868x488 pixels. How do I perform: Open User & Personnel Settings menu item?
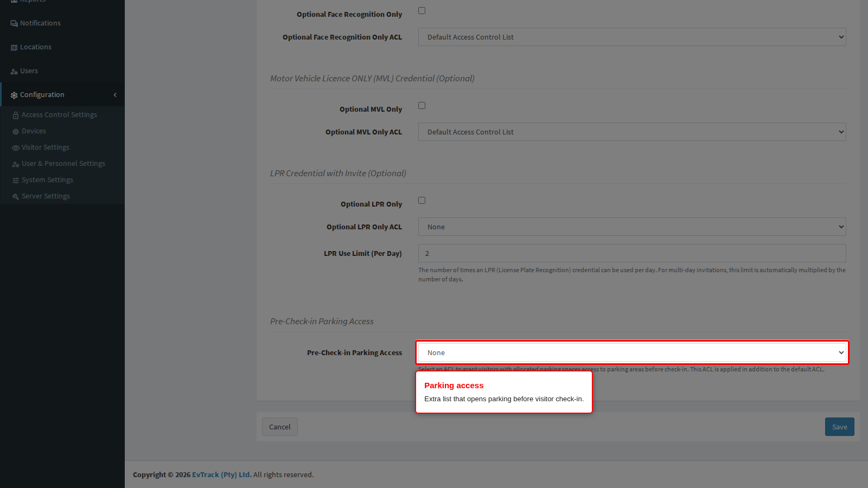63,164
